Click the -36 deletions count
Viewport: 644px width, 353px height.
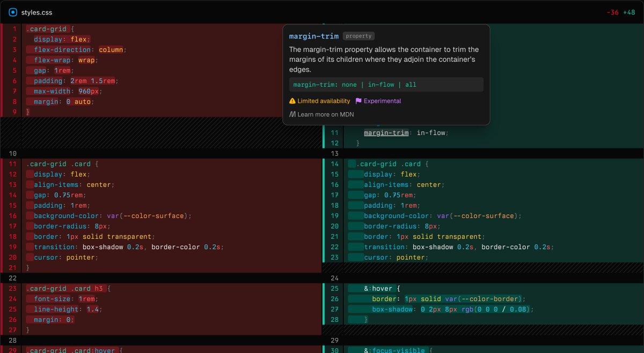pos(612,12)
